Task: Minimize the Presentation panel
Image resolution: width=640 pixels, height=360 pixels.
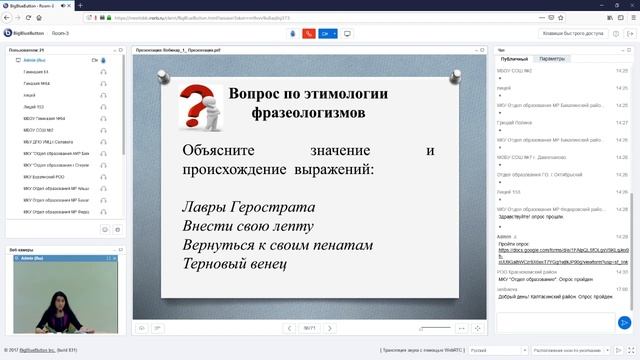Action: [476, 50]
